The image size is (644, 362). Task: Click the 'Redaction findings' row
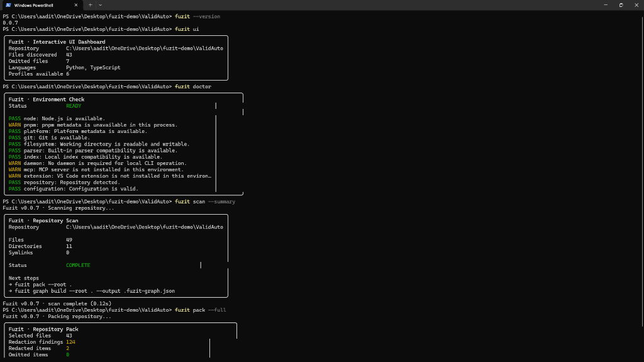(42, 342)
